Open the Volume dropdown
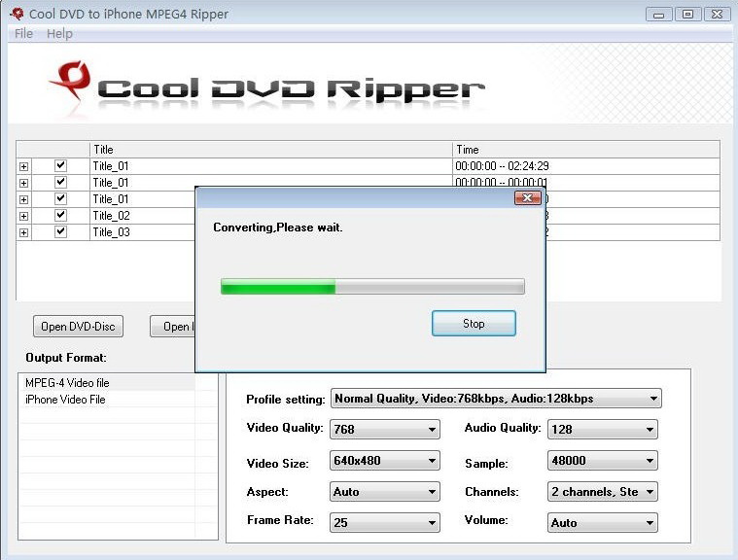The image size is (738, 560). coord(603,522)
